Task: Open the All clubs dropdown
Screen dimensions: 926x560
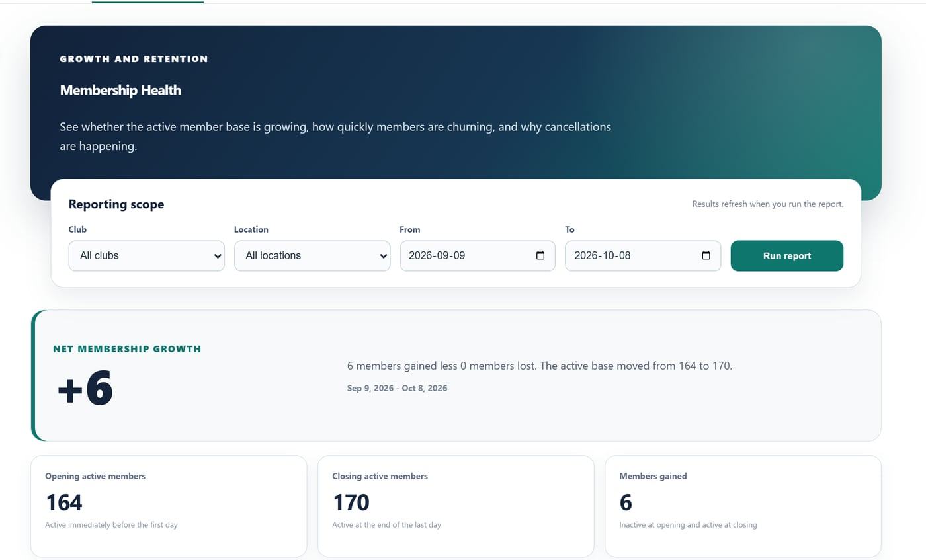Action: [146, 255]
